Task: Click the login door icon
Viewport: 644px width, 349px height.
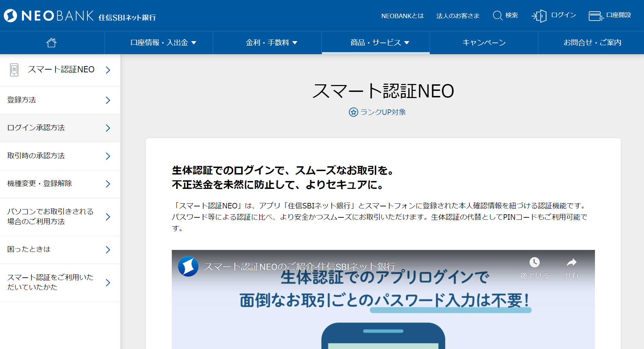Action: tap(539, 16)
